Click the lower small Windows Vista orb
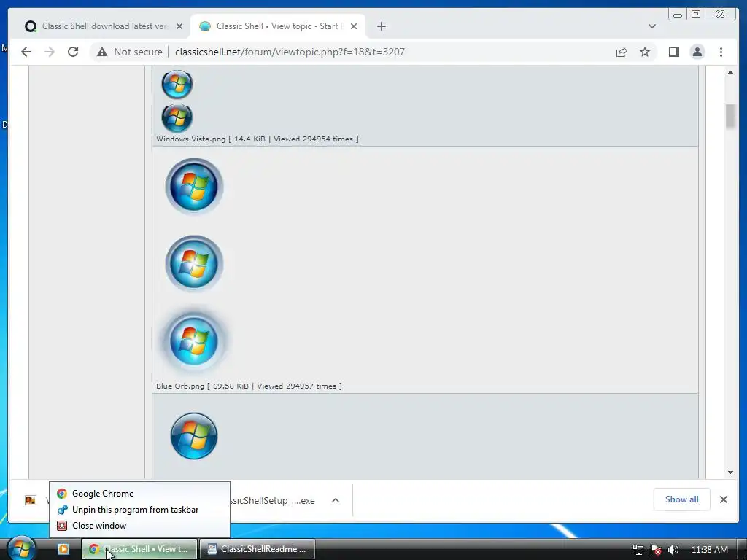The image size is (747, 560). [x=177, y=117]
